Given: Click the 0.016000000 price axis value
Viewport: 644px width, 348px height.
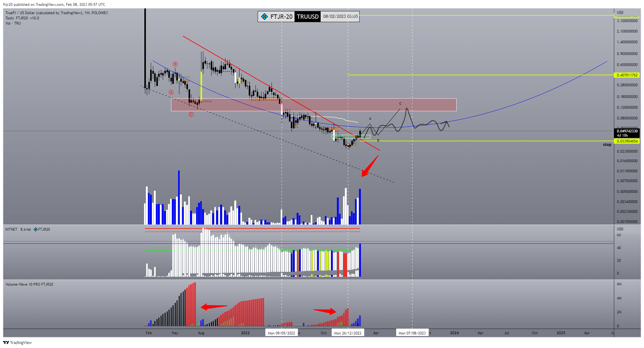Looking at the screenshot, I should coord(627,161).
